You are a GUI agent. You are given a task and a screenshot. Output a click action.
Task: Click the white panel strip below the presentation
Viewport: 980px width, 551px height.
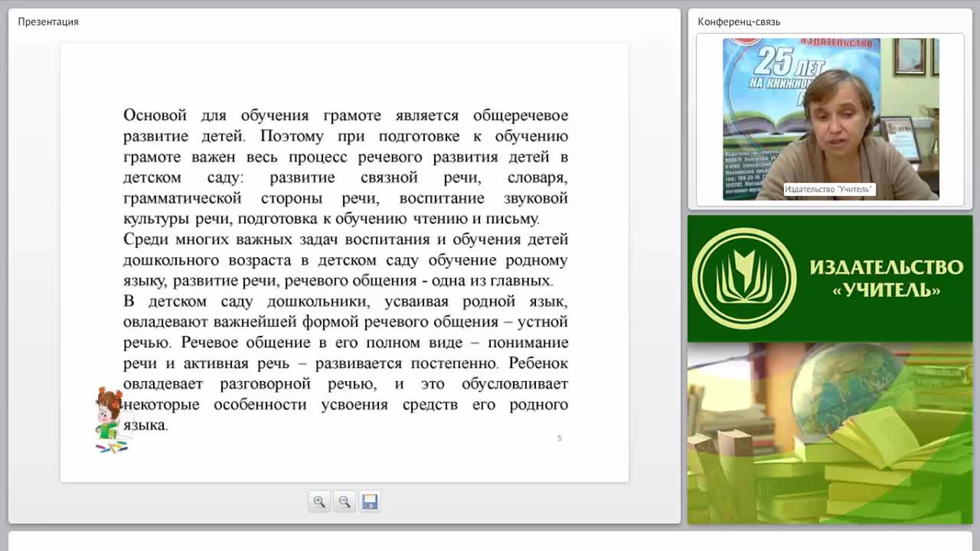(490, 540)
